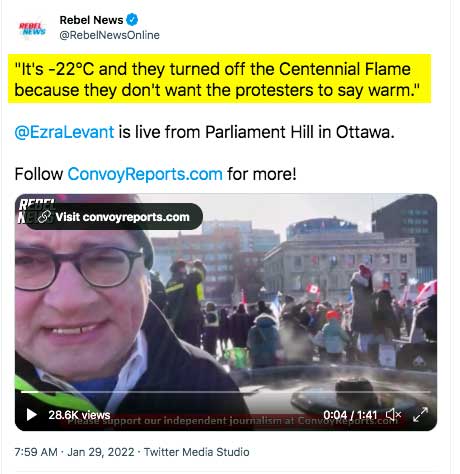The height and width of the screenshot is (474, 460).
Task: Click the @RebelNewsOnline handle
Action: (x=109, y=35)
